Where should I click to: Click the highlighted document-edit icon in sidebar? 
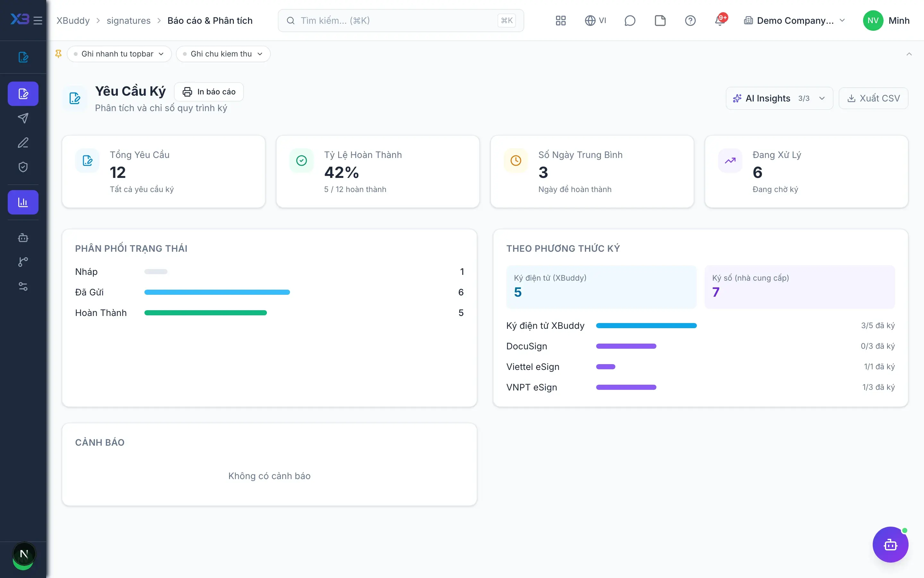click(x=23, y=94)
